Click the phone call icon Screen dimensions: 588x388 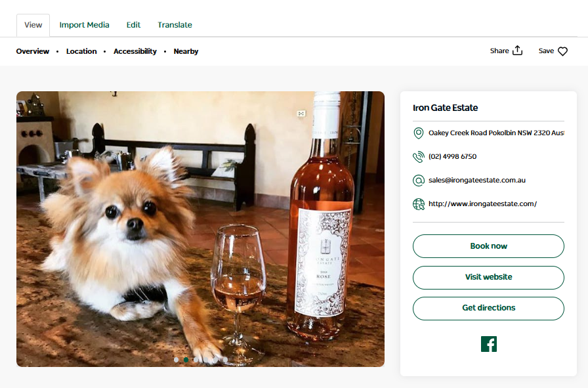(x=418, y=157)
